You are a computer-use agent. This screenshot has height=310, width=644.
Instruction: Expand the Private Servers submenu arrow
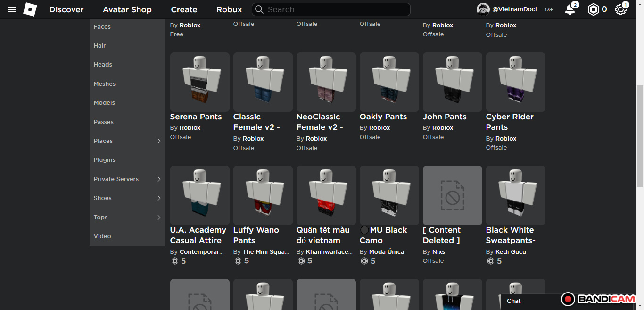[x=159, y=179]
